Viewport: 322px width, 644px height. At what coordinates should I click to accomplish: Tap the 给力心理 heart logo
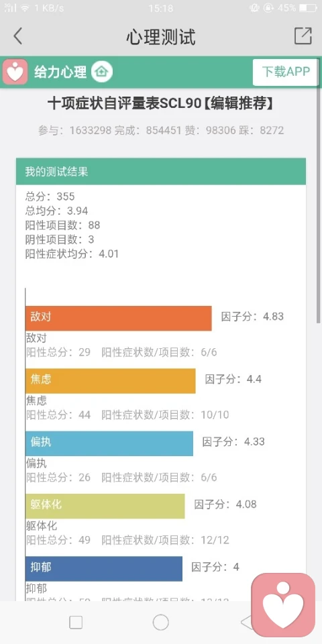click(15, 72)
